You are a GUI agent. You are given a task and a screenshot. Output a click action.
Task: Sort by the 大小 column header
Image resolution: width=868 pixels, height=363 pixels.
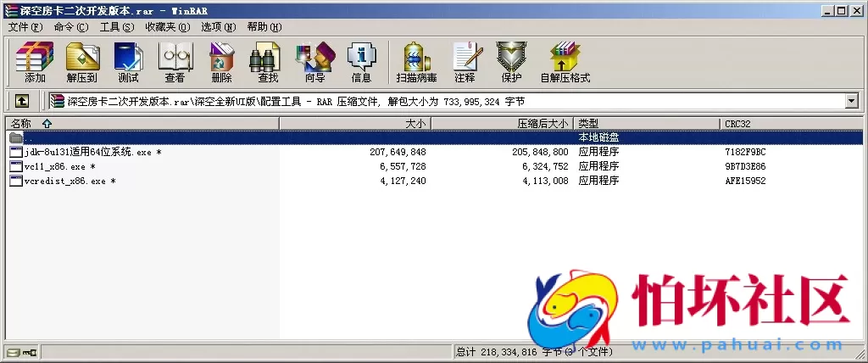tap(355, 124)
